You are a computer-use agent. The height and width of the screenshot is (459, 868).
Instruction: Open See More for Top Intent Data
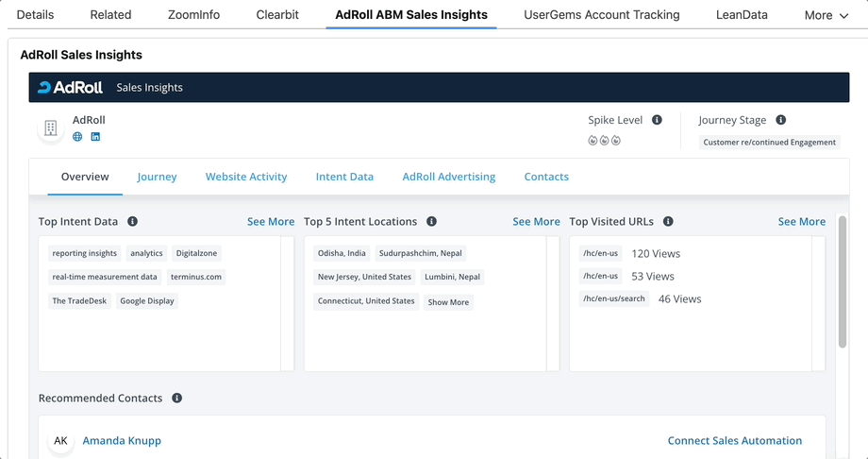(271, 222)
